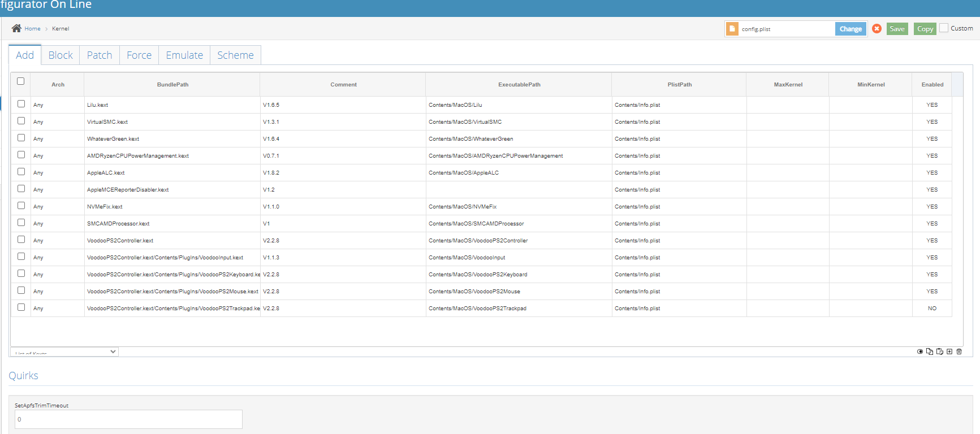
Task: Click the SMCAMDProcessor.kext bundle path cell
Action: pyautogui.click(x=172, y=224)
